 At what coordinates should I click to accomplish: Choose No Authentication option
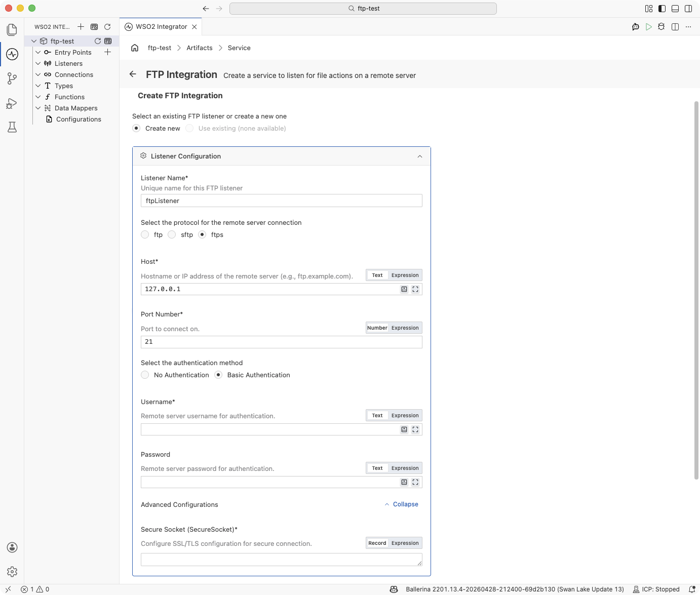(x=145, y=375)
